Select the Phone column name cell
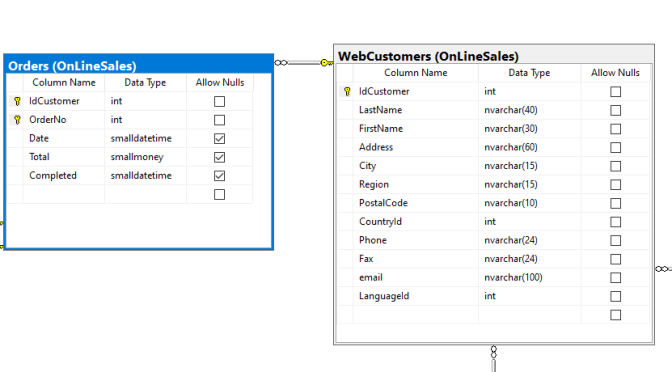 tap(416, 240)
